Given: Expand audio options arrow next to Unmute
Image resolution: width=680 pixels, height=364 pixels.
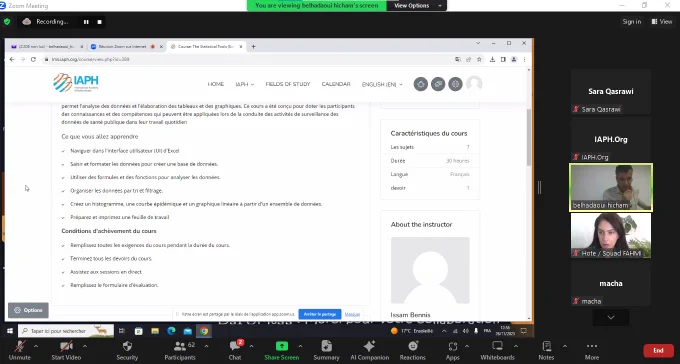Looking at the screenshot, I should tap(36, 346).
